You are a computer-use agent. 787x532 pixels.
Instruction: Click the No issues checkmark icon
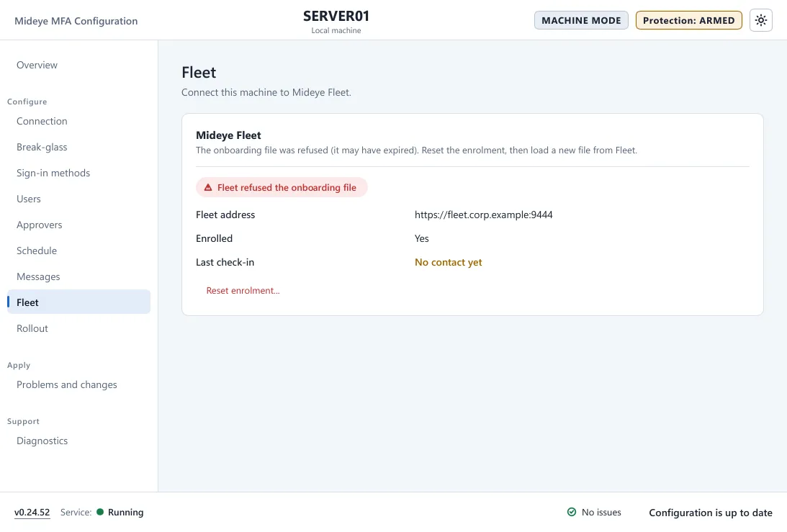572,512
